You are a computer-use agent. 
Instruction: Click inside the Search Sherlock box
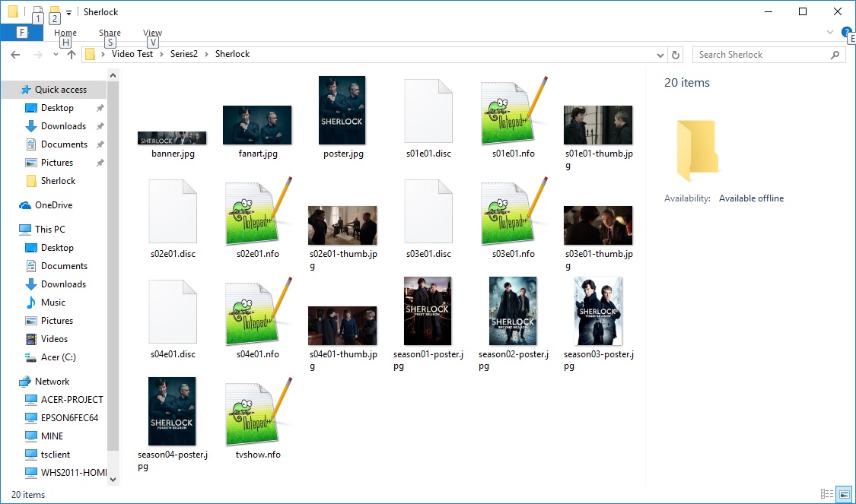click(x=753, y=54)
